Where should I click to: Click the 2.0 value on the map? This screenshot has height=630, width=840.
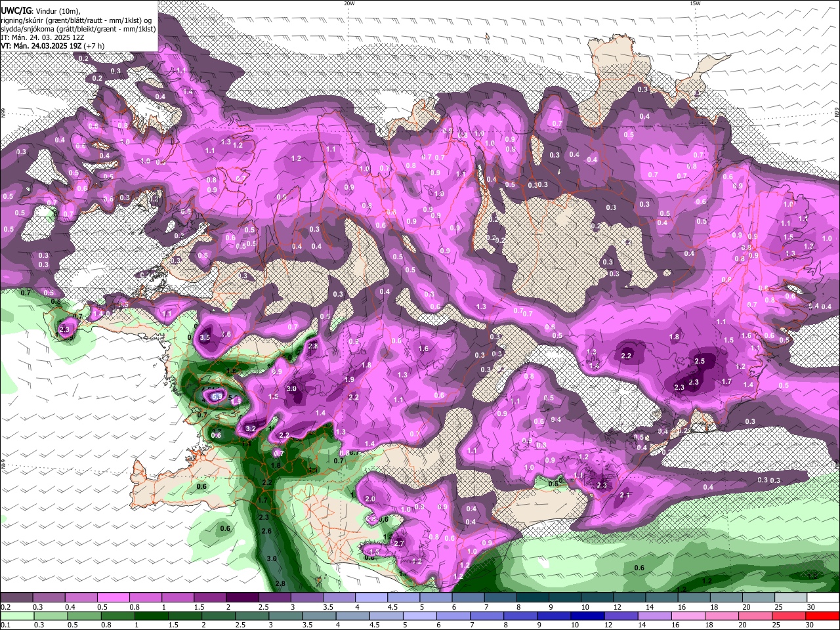tap(370, 499)
